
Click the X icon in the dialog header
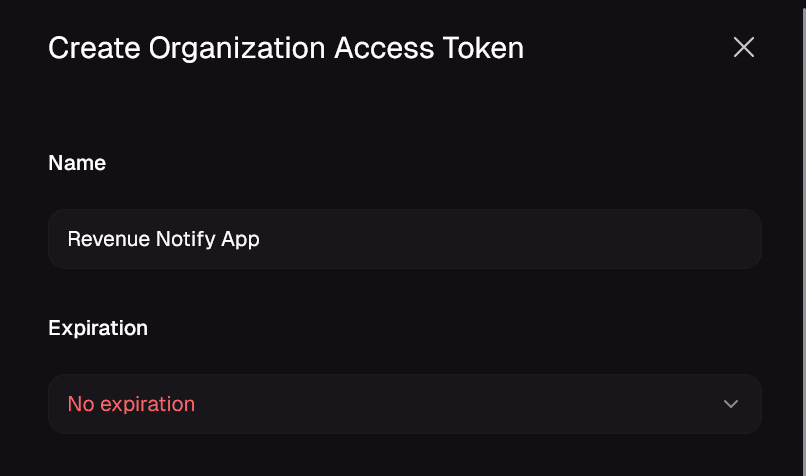[743, 47]
